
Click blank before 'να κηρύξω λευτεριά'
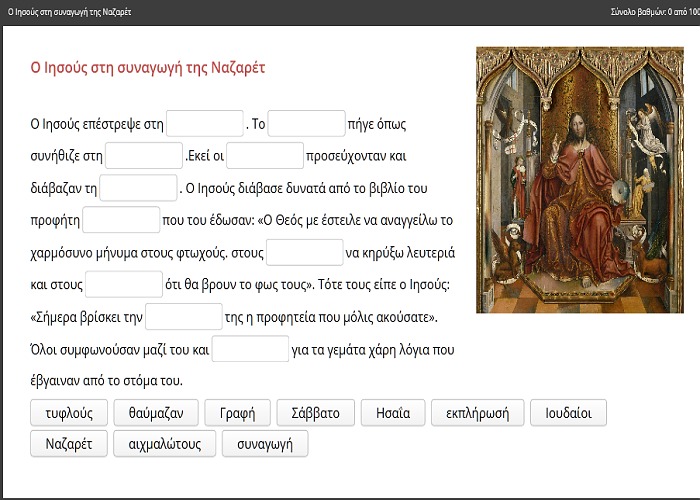pyautogui.click(x=304, y=252)
